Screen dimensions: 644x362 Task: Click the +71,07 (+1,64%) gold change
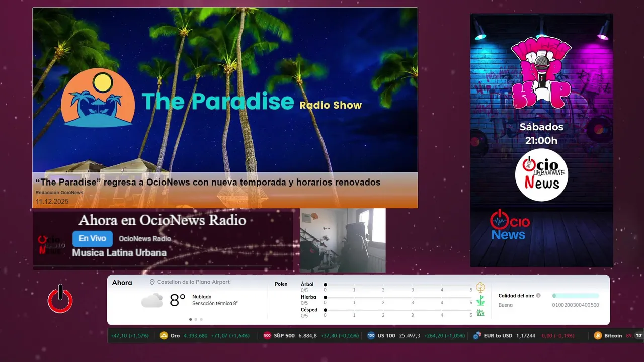point(230,336)
